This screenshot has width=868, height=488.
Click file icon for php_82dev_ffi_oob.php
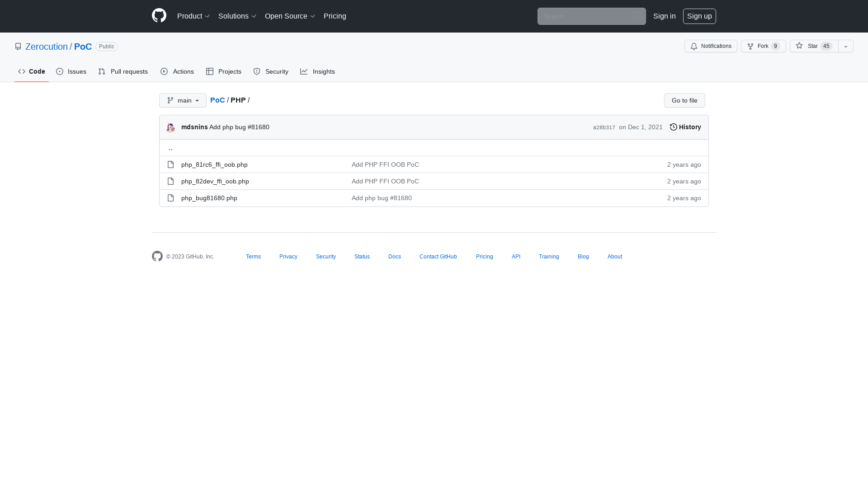170,181
